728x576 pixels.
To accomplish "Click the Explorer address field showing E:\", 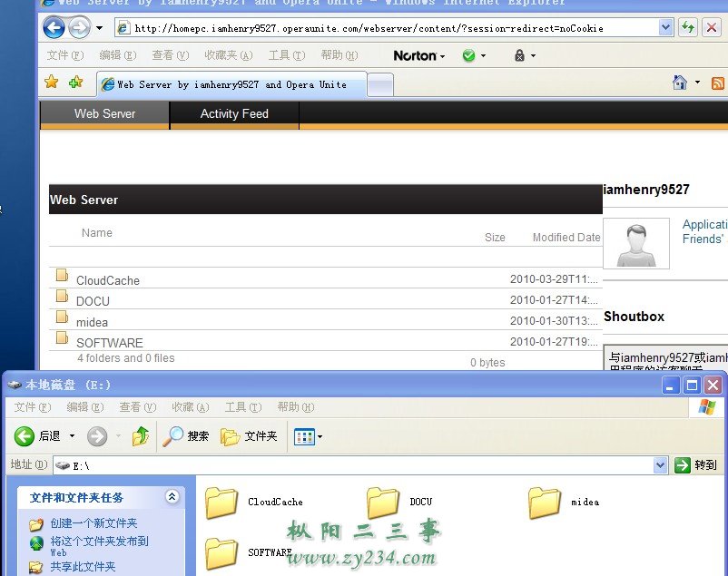I will (x=353, y=465).
